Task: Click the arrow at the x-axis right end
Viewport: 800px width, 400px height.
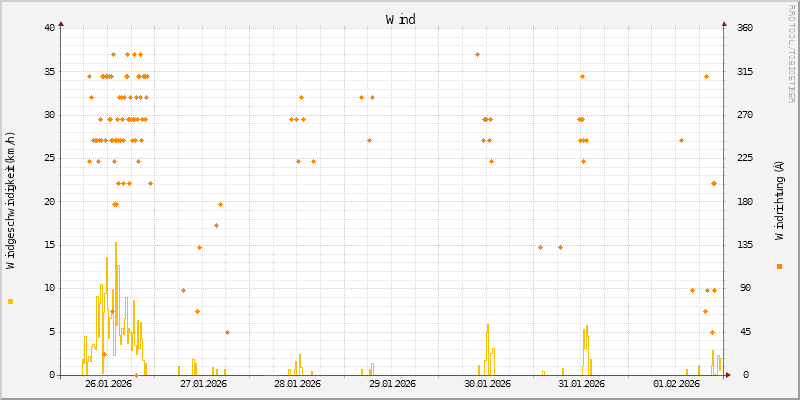Action: 728,375
